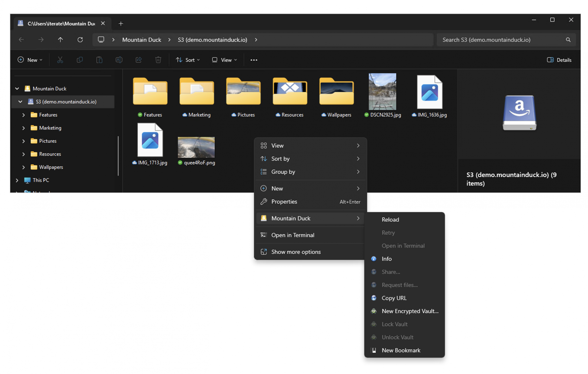Select Pictures in sidebar tree
The image size is (588, 374).
[48, 141]
